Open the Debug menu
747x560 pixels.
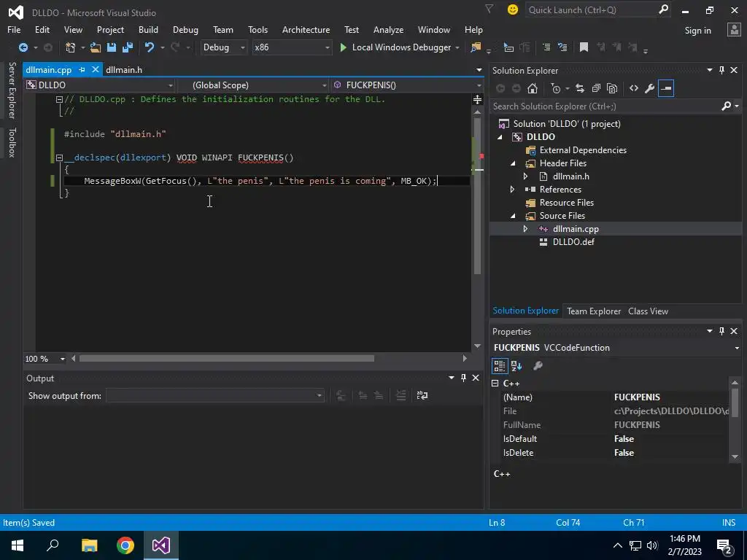[x=185, y=29]
